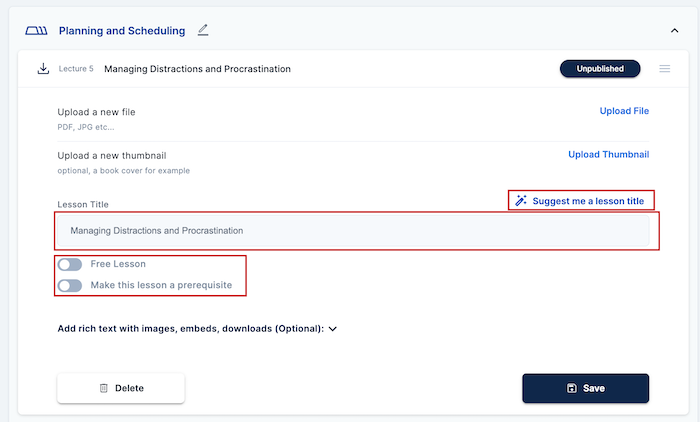700x422 pixels.
Task: Click the download icon beside Lecture 5
Action: tap(43, 69)
